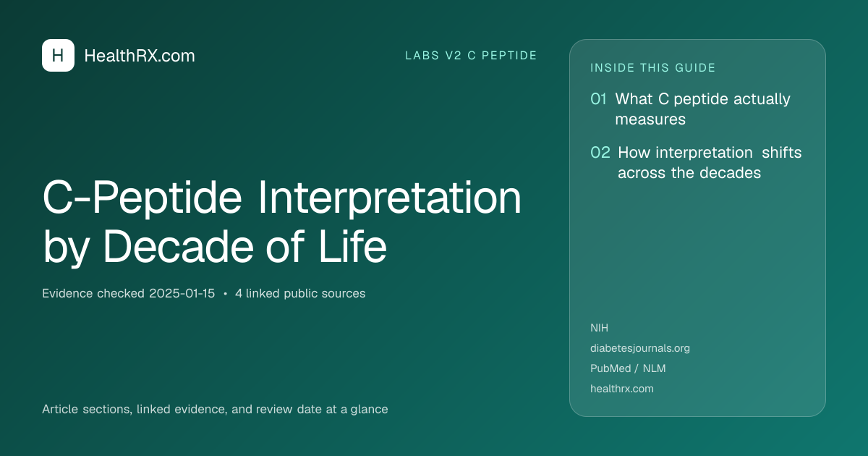Click the healthrx.com source entry
This screenshot has height=456, width=868.
tap(622, 389)
